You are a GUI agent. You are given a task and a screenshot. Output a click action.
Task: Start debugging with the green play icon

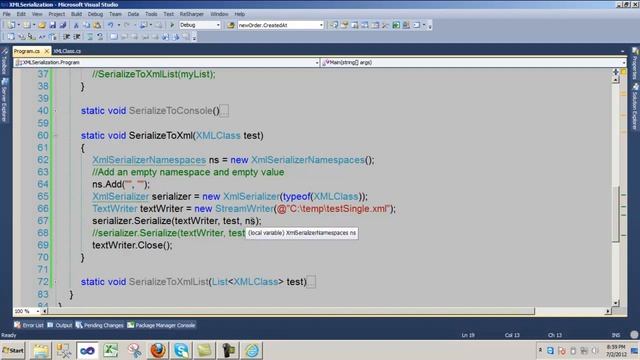tap(172, 25)
